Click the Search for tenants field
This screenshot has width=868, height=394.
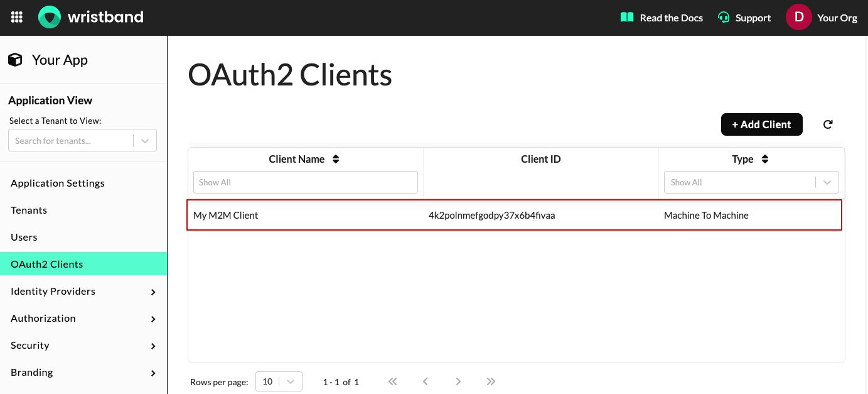click(70, 140)
